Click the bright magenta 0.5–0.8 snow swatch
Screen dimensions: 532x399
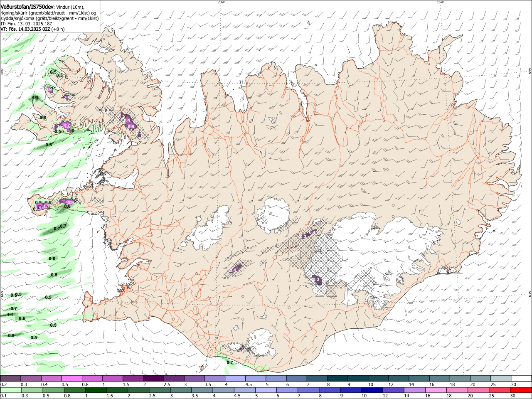pyautogui.click(x=71, y=379)
